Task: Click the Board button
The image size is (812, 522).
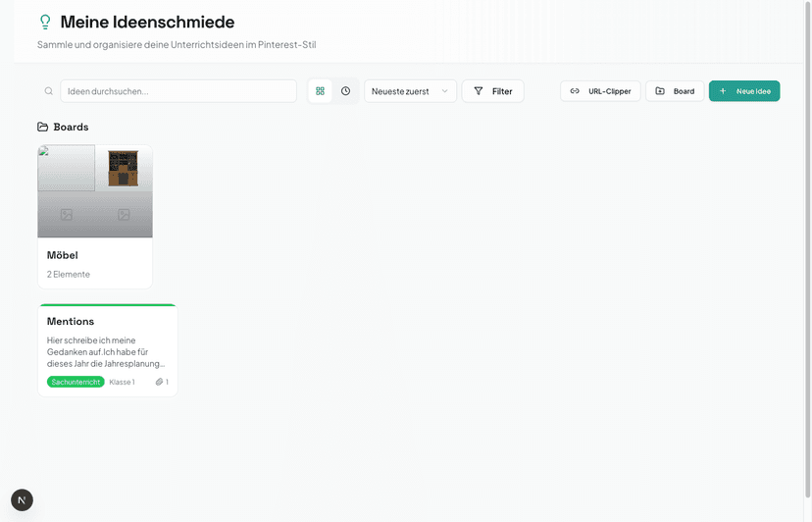Action: point(675,91)
